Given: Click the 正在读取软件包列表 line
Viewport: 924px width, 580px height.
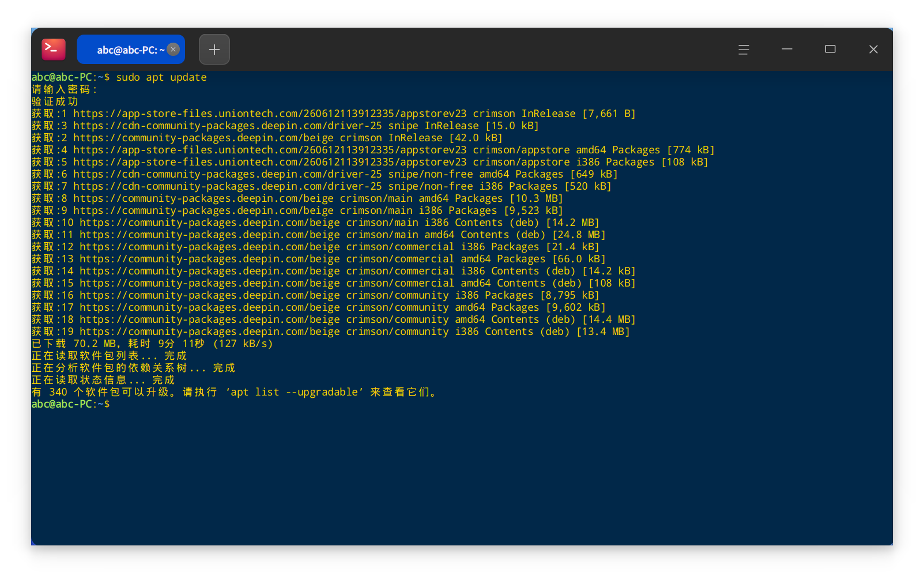Looking at the screenshot, I should (x=110, y=356).
